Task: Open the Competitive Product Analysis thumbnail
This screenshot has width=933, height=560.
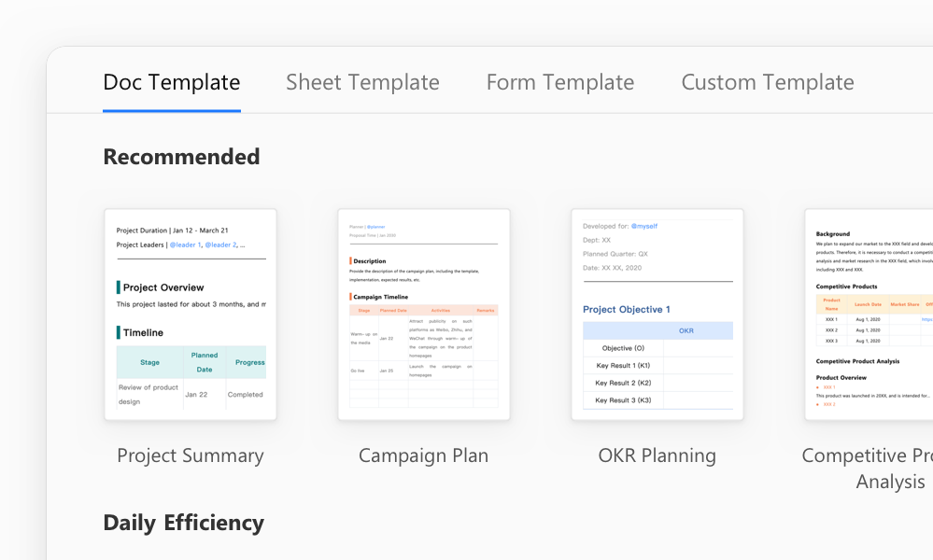Action: pyautogui.click(x=869, y=315)
